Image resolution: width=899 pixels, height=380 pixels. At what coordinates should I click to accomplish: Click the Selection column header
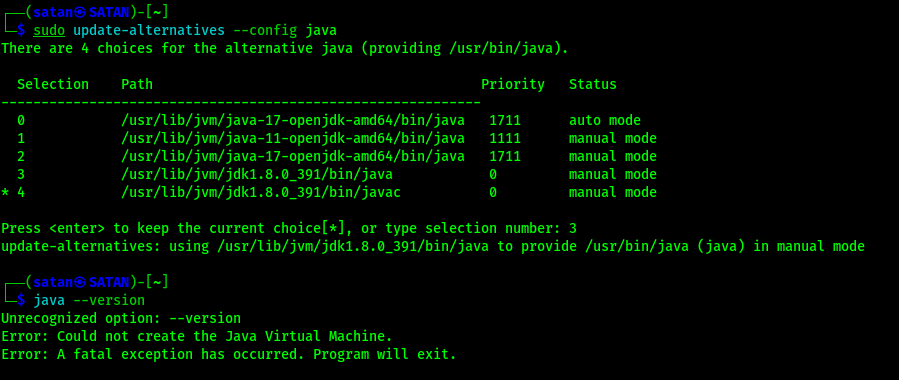pos(53,85)
